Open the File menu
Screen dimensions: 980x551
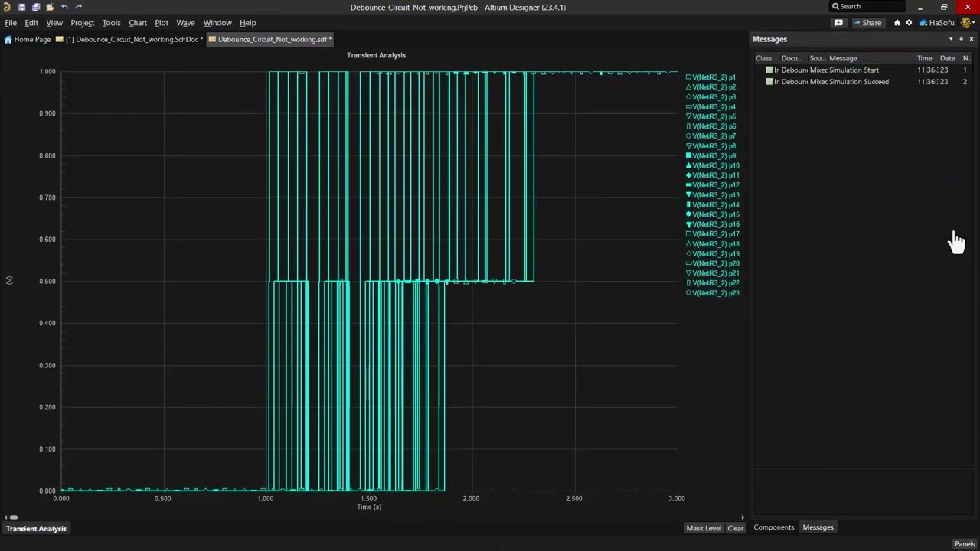11,23
